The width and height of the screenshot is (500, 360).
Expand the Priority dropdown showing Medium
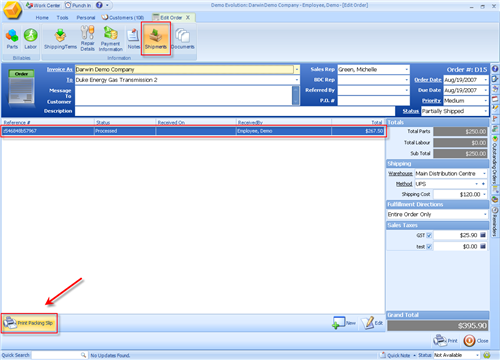click(x=485, y=101)
